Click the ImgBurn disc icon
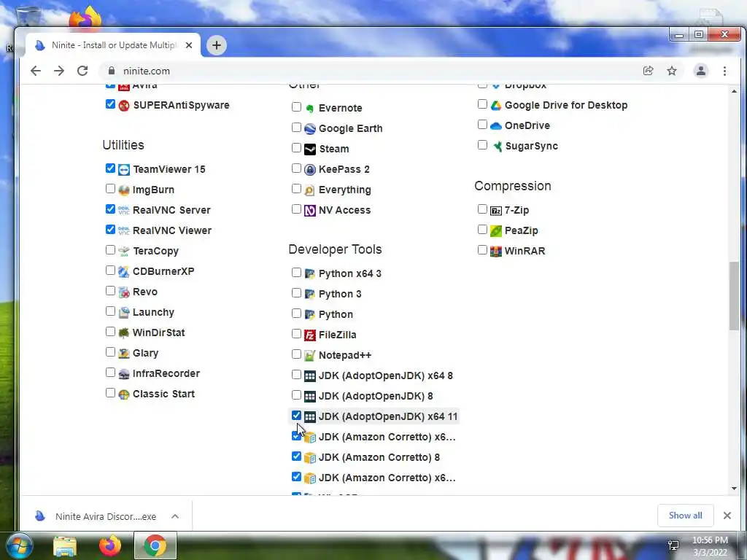Screen dimensions: 747x560 click(124, 190)
